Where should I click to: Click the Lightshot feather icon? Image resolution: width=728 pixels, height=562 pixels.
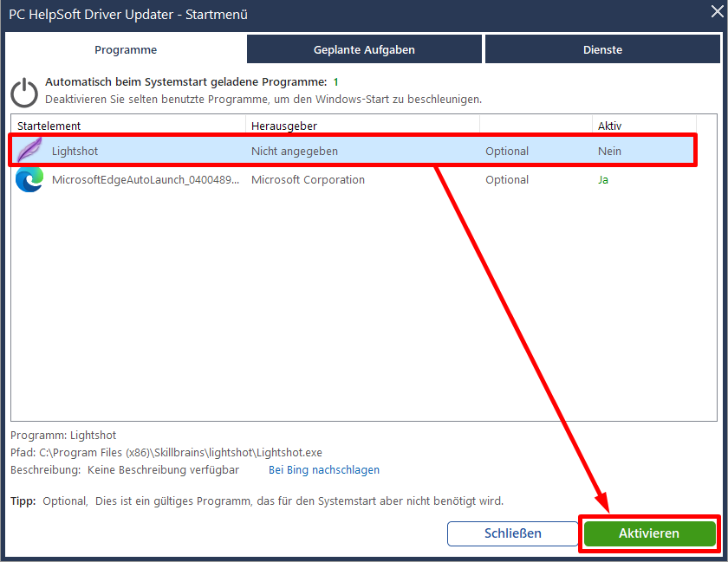pos(29,150)
